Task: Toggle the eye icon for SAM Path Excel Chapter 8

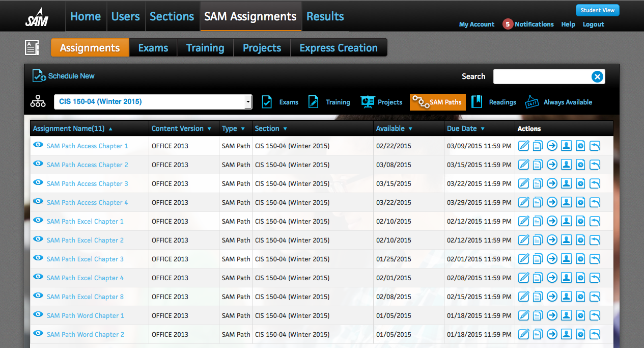Action: pyautogui.click(x=38, y=296)
